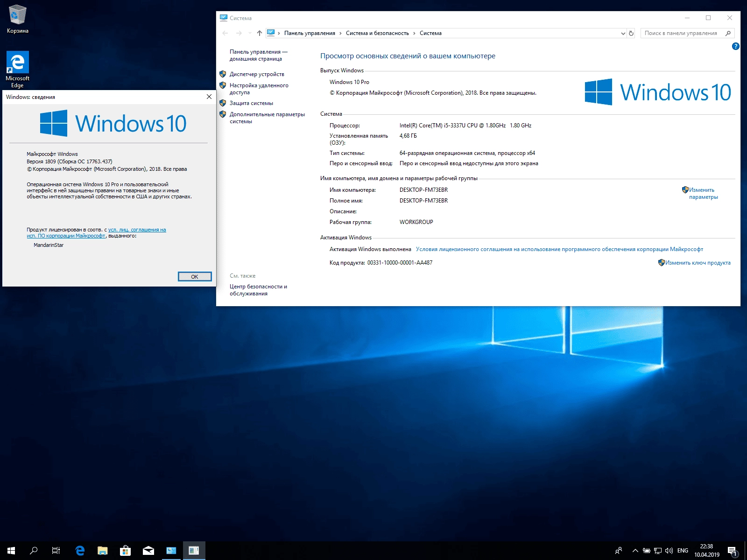Click the WORKGROUP value

pyautogui.click(x=416, y=222)
